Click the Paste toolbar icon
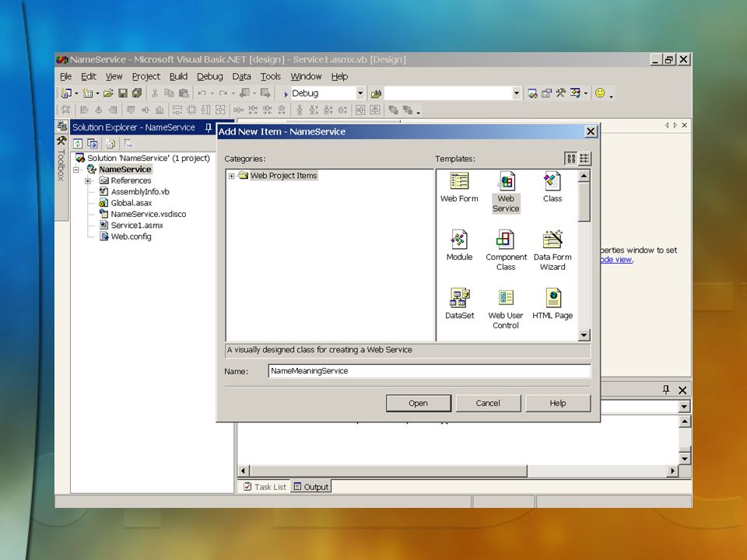This screenshot has height=560, width=747. pos(184,93)
